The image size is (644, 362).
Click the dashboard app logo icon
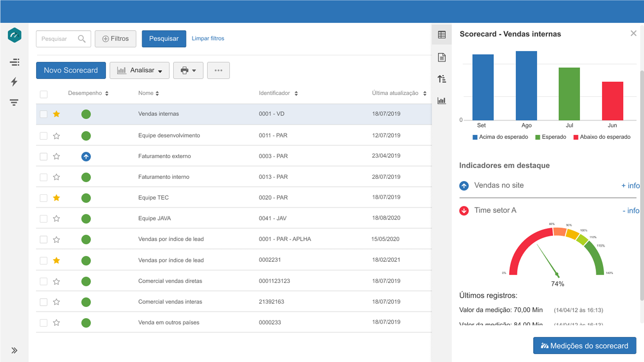14,35
